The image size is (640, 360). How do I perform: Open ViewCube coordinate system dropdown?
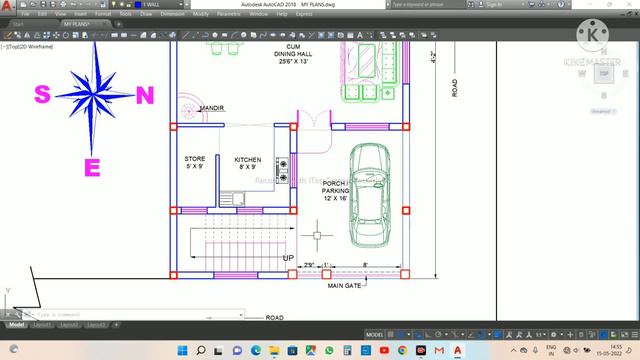coord(604,111)
